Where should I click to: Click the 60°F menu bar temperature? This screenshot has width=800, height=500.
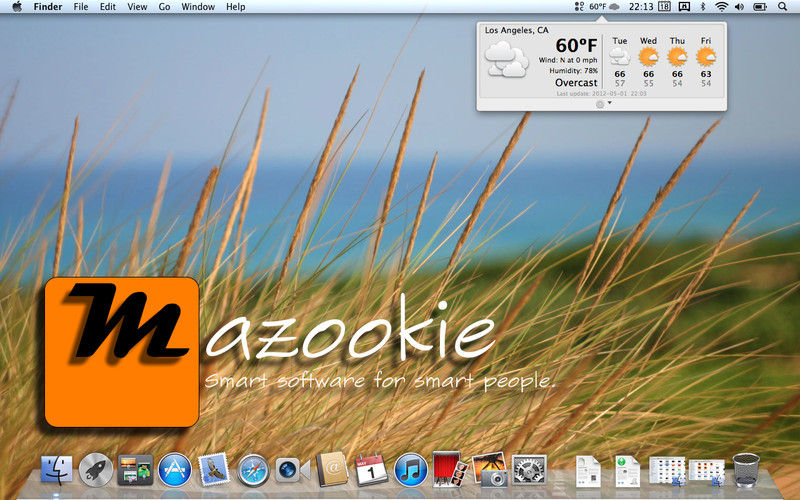(598, 7)
